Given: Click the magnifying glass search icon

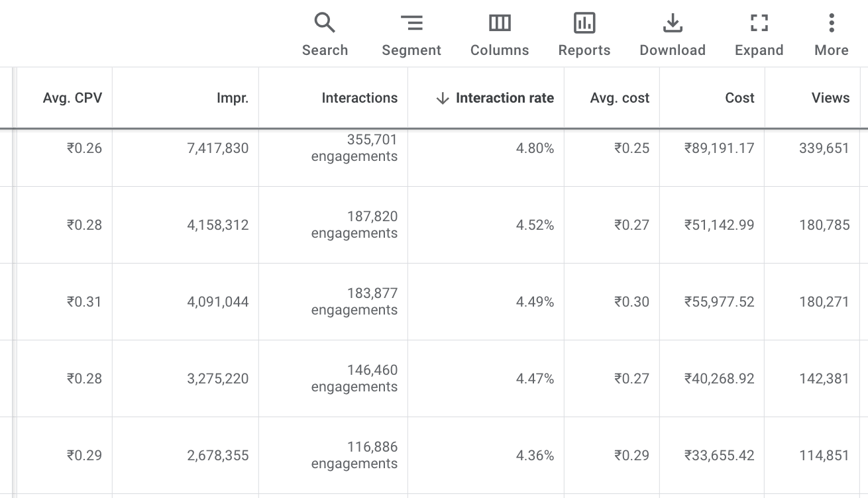Looking at the screenshot, I should (325, 22).
